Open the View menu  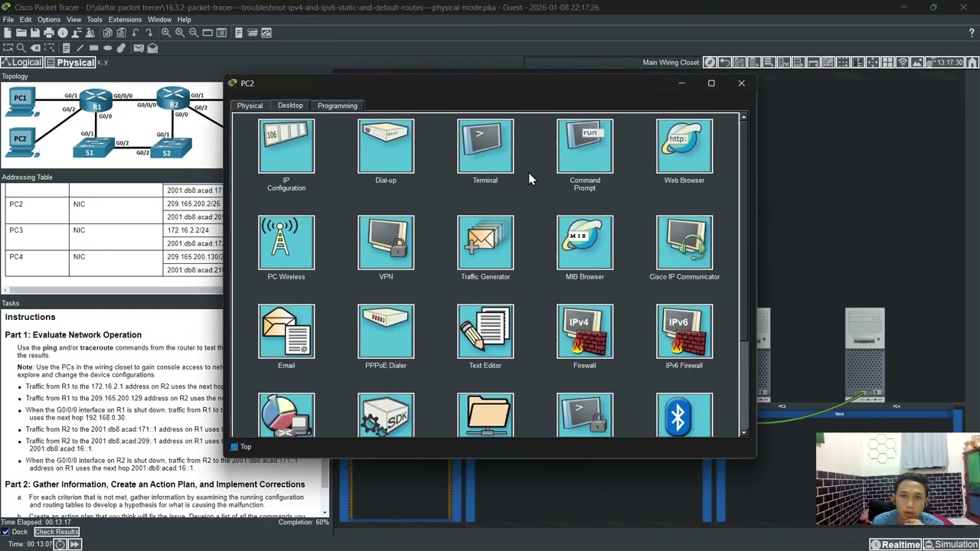(x=74, y=20)
